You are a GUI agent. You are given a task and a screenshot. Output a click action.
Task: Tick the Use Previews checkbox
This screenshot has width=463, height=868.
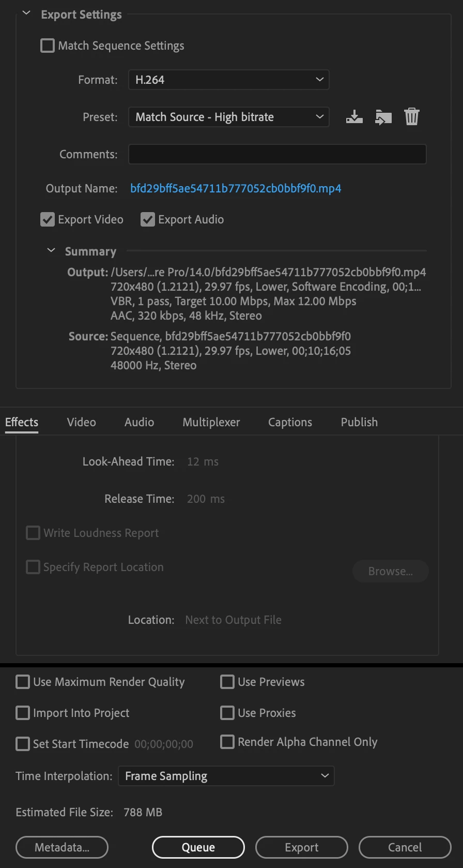tap(227, 682)
